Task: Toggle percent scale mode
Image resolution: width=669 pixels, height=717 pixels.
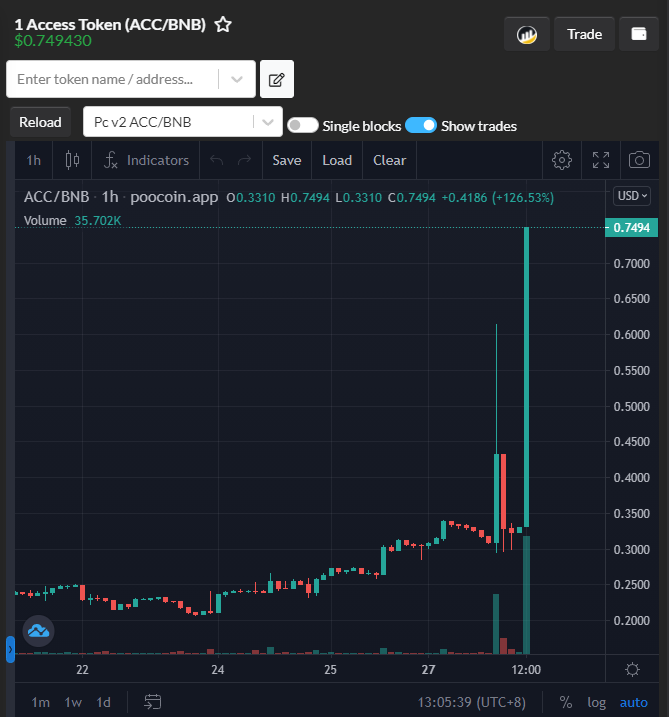Action: point(566,702)
